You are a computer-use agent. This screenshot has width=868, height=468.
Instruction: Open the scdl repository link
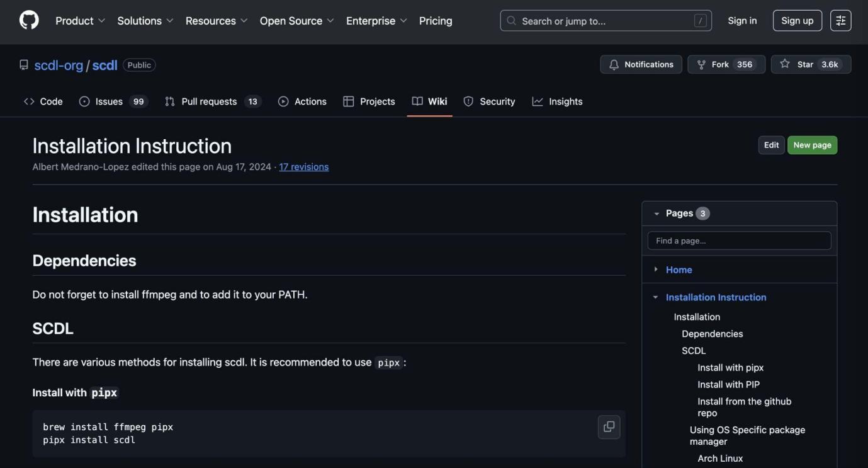coord(104,66)
